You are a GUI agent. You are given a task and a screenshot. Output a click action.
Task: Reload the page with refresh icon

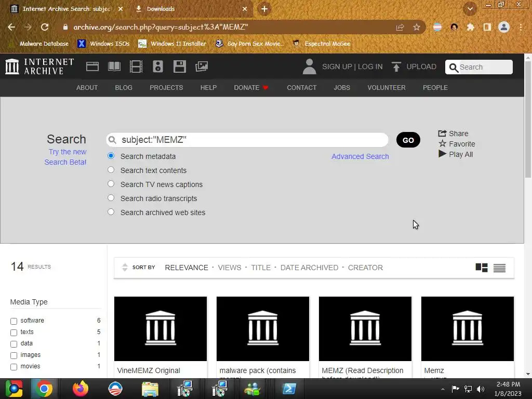(x=45, y=27)
